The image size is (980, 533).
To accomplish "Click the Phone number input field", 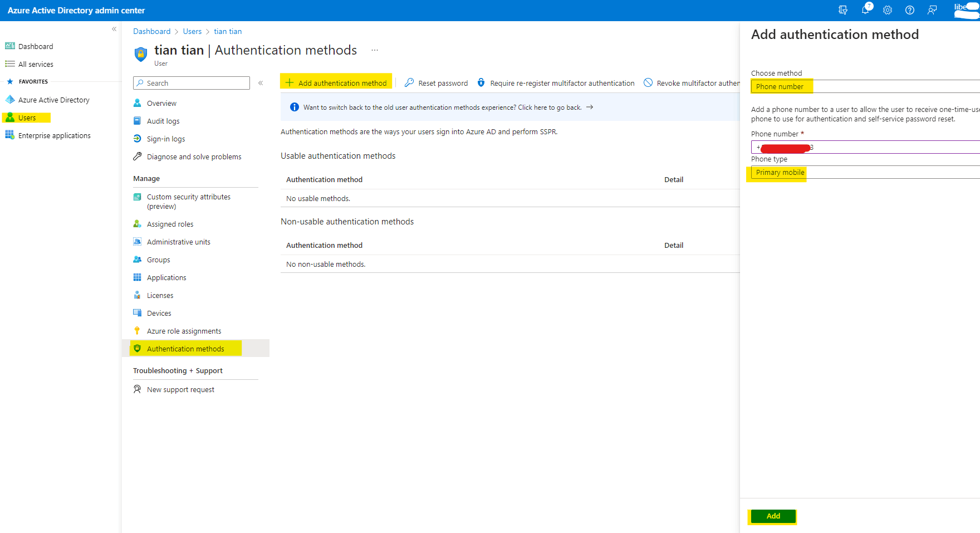I will [865, 147].
